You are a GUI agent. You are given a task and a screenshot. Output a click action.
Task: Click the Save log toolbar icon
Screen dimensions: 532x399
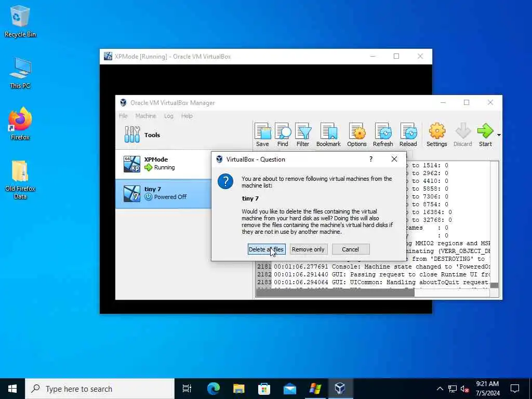[262, 135]
